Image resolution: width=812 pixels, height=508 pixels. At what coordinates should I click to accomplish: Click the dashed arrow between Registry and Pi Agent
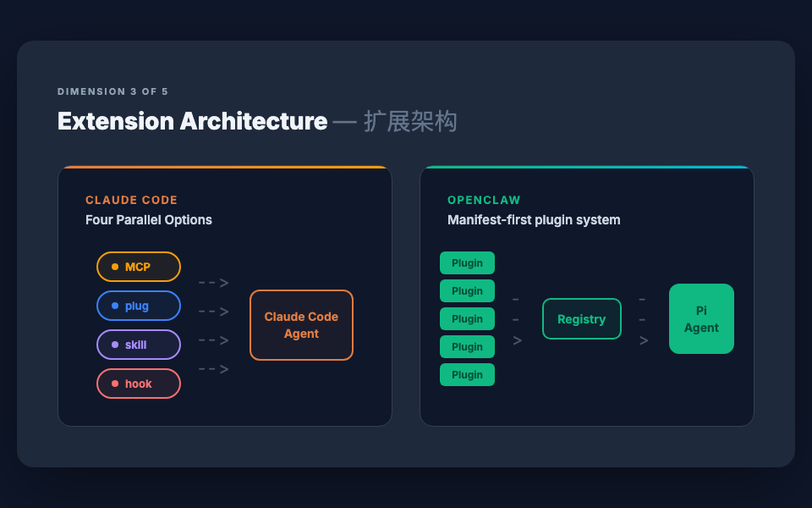(x=643, y=320)
